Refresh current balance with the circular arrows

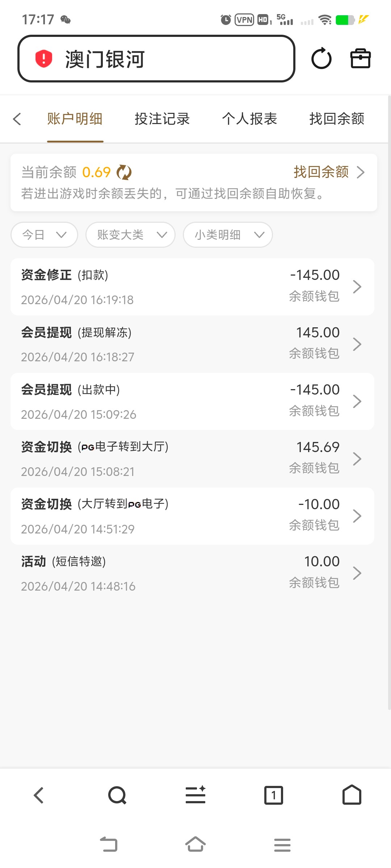(x=124, y=173)
